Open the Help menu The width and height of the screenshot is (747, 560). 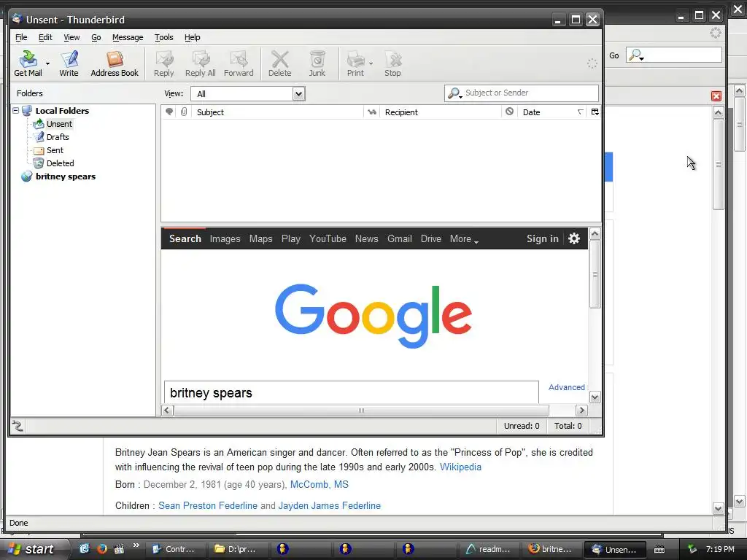192,37
